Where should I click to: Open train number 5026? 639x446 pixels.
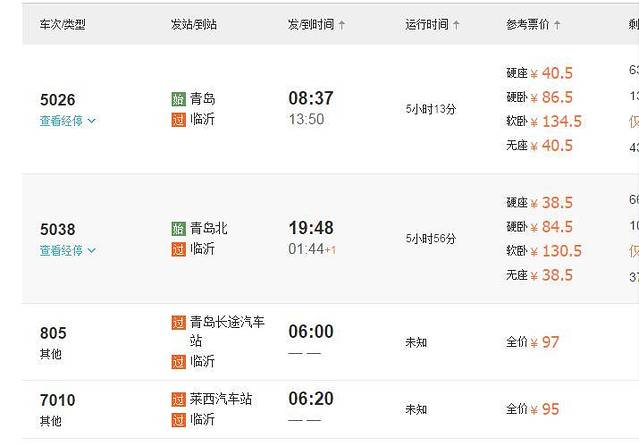(x=57, y=100)
